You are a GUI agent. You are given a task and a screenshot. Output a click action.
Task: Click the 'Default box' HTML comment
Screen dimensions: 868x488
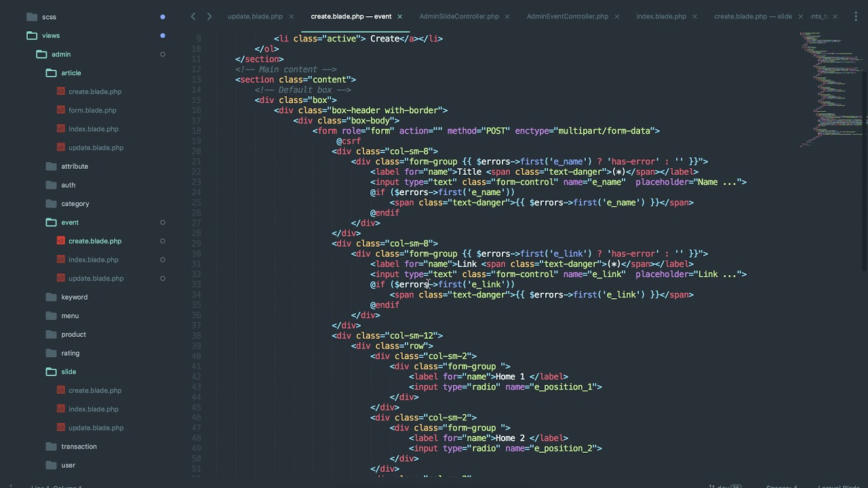coord(303,89)
